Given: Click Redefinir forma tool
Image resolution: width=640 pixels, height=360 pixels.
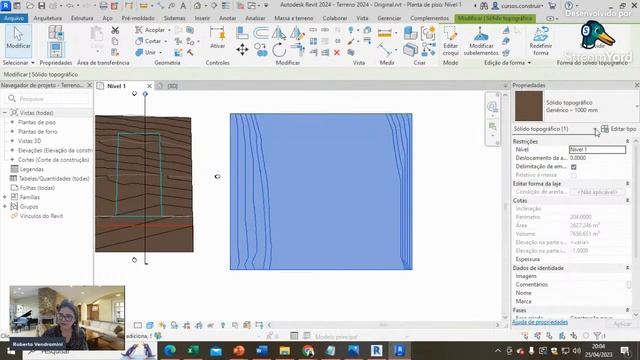Looking at the screenshot, I should pyautogui.click(x=540, y=41).
